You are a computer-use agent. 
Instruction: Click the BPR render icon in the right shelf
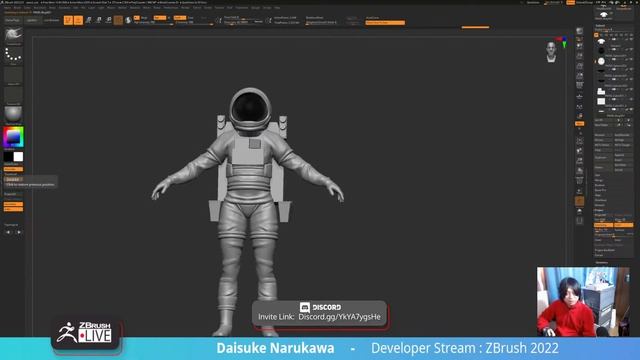[580, 31]
